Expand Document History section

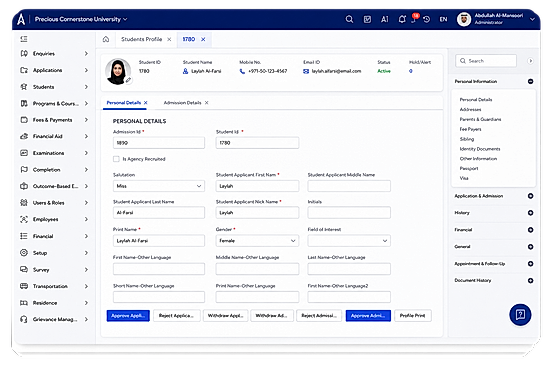(530, 280)
